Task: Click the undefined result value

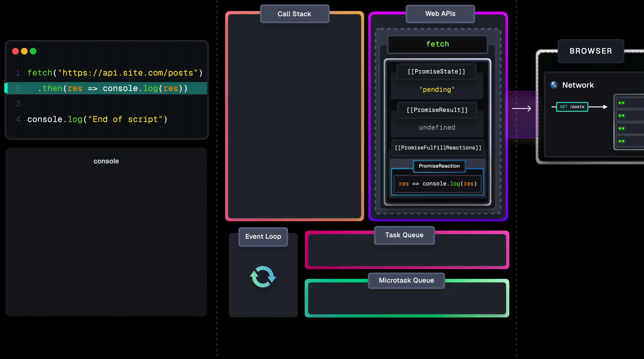Action: tap(437, 127)
